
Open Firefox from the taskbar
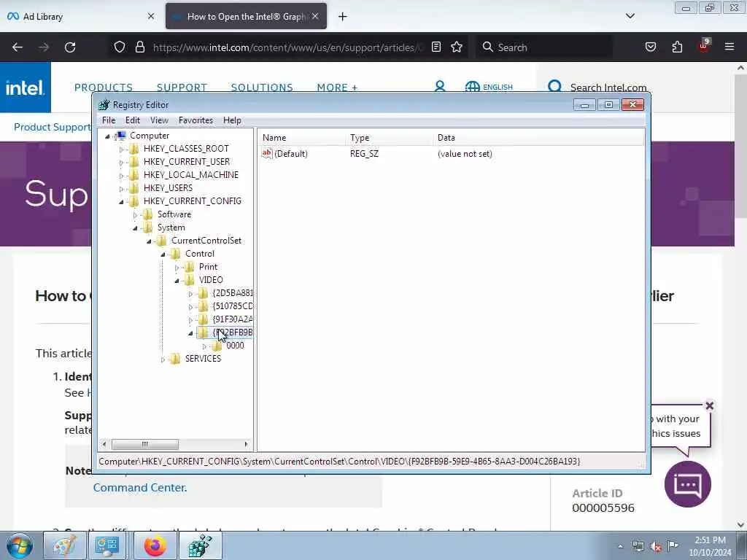click(x=155, y=545)
